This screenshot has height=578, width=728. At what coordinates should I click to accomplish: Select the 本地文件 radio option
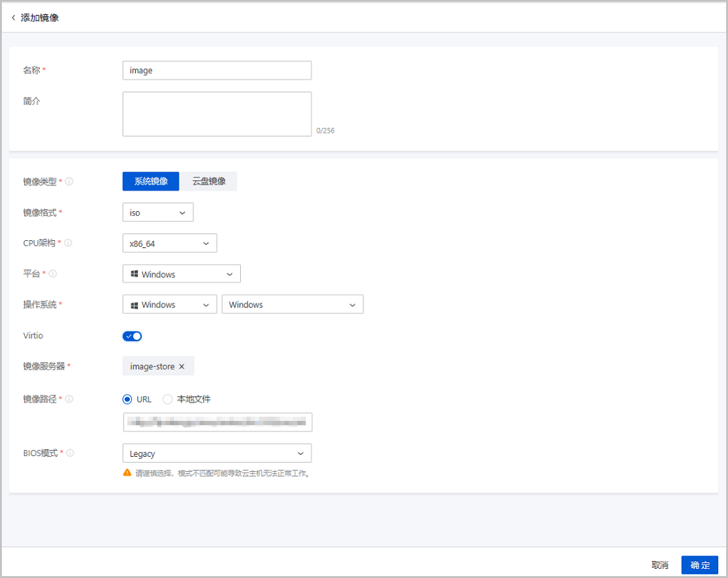(x=167, y=399)
